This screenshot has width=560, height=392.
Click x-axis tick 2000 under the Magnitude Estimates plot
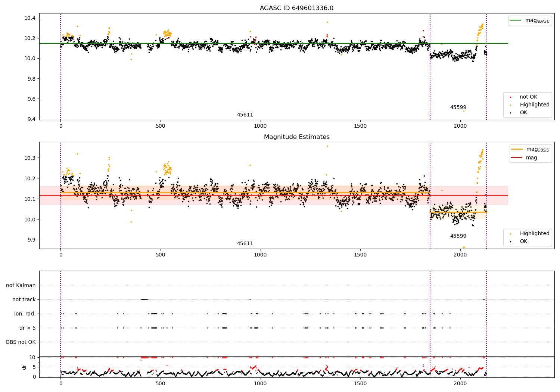coord(460,255)
